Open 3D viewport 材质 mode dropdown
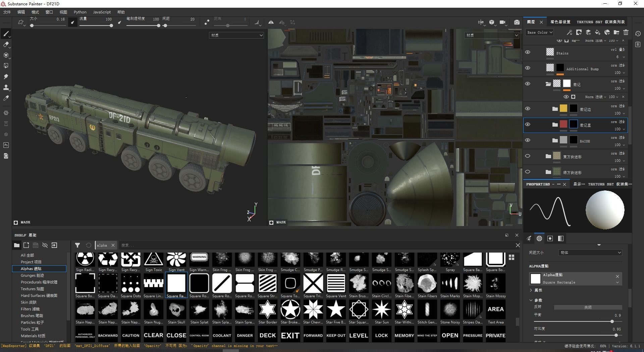644x352 pixels. click(x=236, y=35)
